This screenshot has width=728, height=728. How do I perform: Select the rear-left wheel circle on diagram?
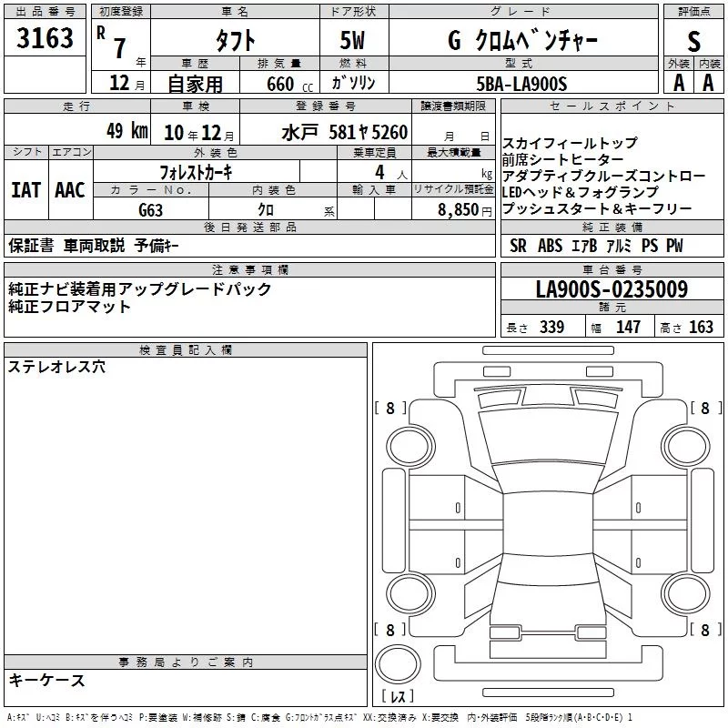point(410,593)
